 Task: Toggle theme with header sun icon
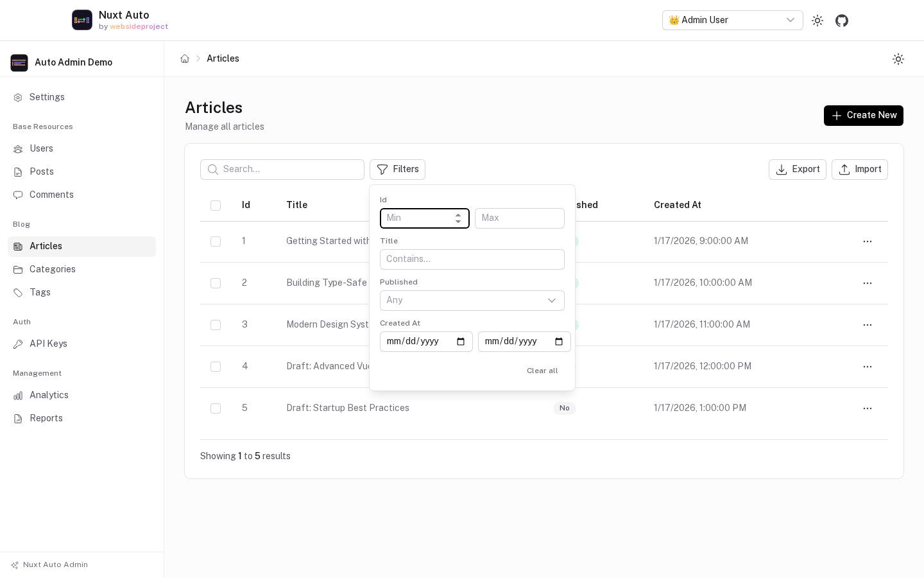click(817, 21)
